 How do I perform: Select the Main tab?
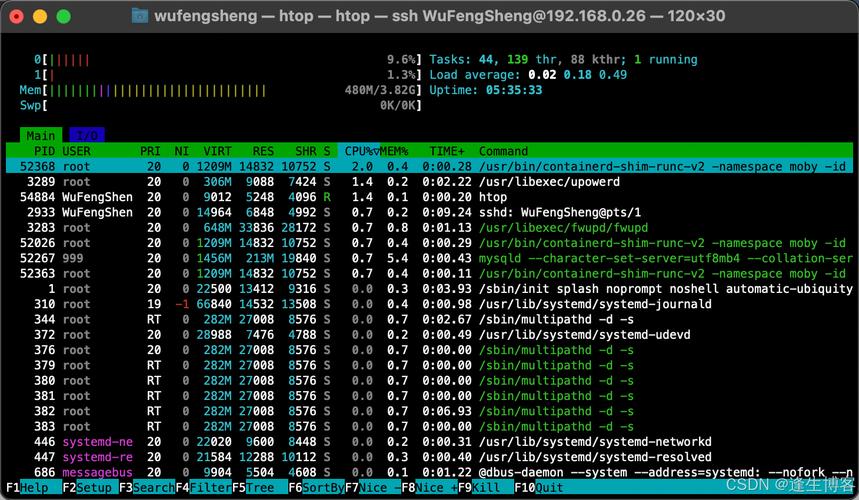tap(41, 135)
